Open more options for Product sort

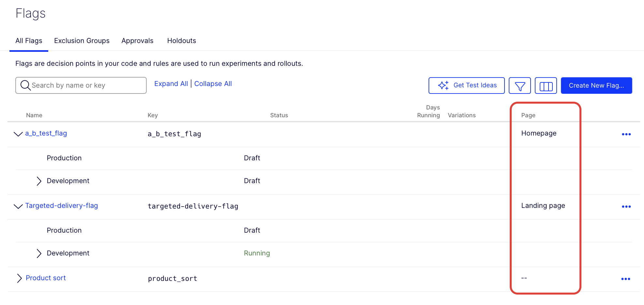(x=625, y=279)
